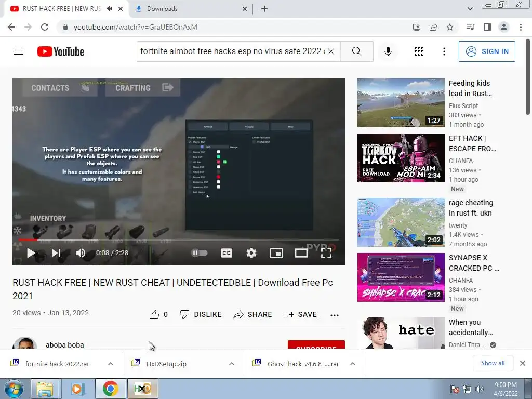Viewport: 532px width, 399px height.
Task: Click the Flux Script channel name
Action: [463, 106]
